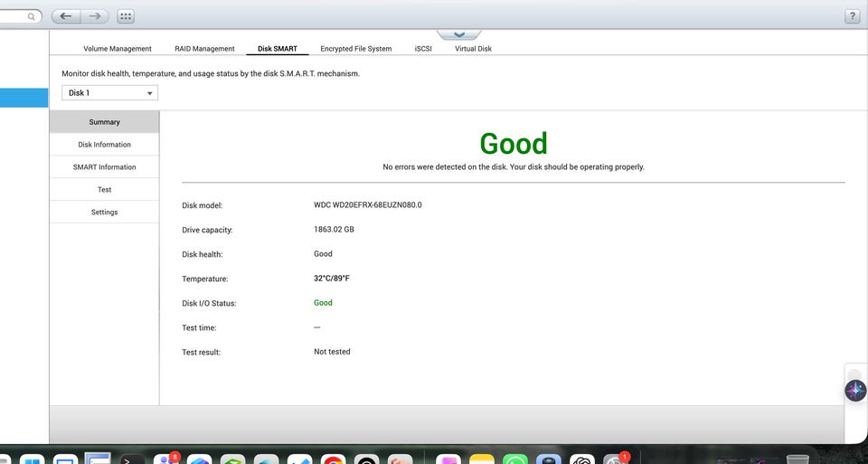Open the Virtual Disk tab

(x=473, y=49)
